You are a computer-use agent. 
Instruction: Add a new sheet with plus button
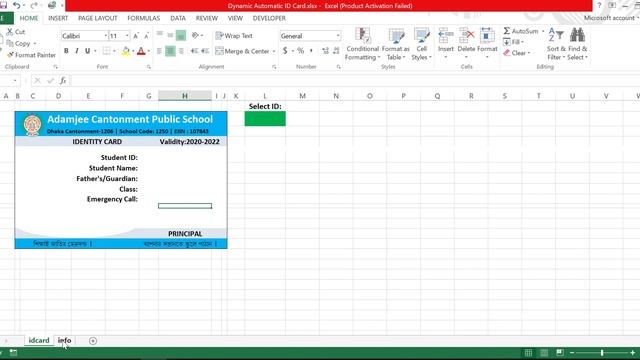click(x=93, y=340)
